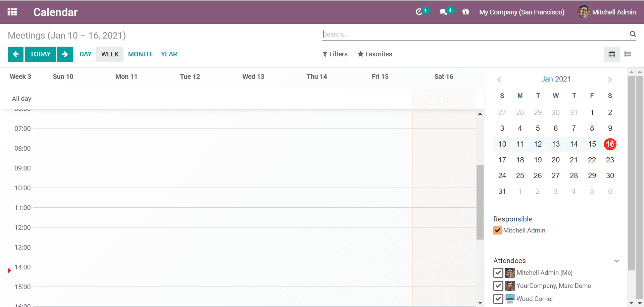Image resolution: width=644 pixels, height=307 pixels.
Task: Switch to WEEK view
Action: coord(110,54)
